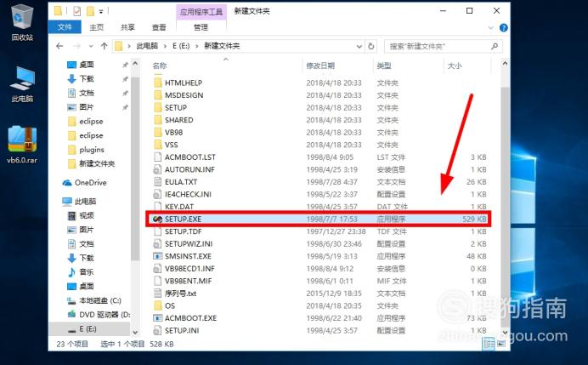Open address bar history dropdown
Image resolution: width=588 pixels, height=365 pixels.
359,46
